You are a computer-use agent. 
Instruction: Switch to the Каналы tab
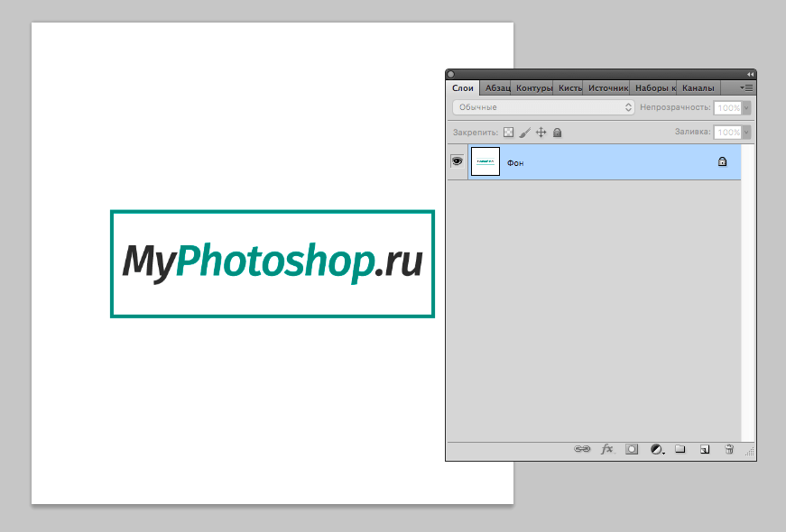tap(698, 88)
